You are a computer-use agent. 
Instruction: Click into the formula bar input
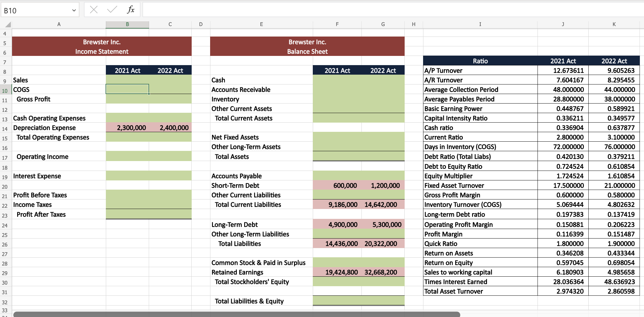(393, 10)
